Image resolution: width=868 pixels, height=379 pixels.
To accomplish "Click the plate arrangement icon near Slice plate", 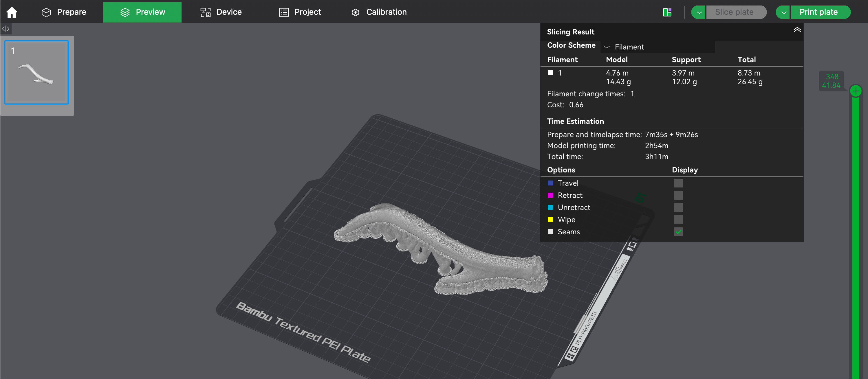I will click(x=667, y=12).
